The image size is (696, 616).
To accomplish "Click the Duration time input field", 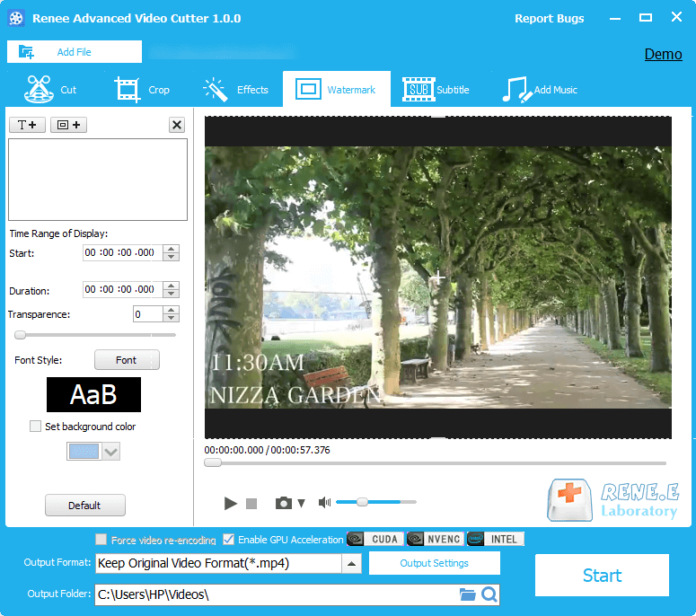I will pyautogui.click(x=122, y=289).
